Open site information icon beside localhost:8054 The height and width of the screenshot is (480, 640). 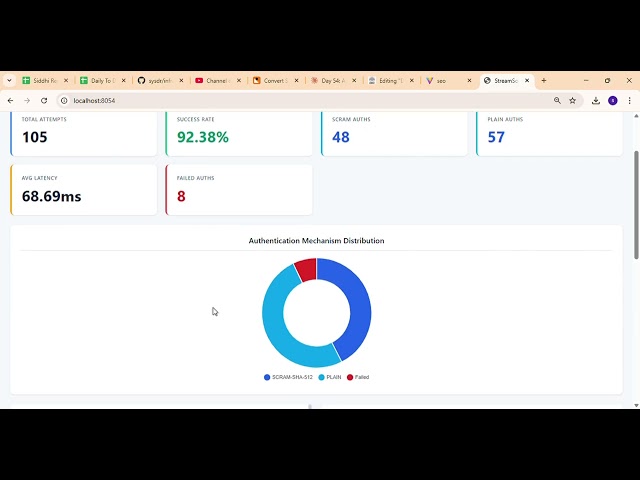tap(64, 100)
